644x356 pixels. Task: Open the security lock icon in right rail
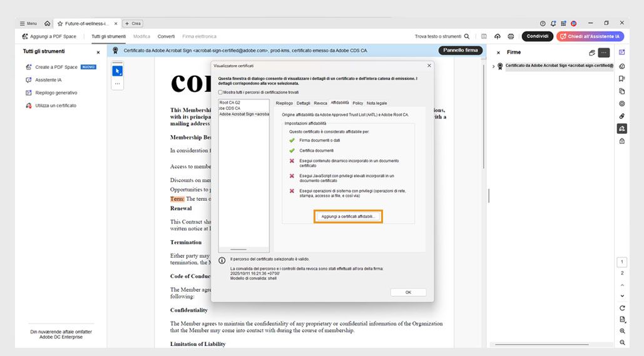[622, 141]
